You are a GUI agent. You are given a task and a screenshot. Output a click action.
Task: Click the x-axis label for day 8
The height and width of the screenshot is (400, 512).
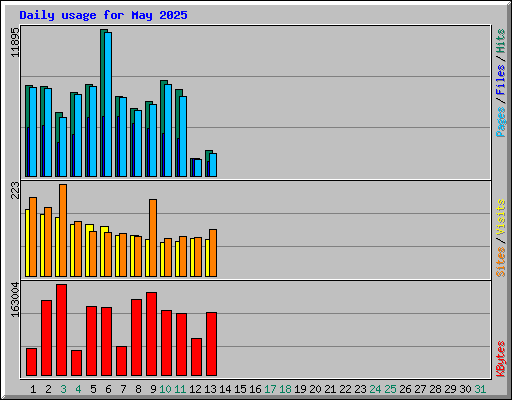pyautogui.click(x=138, y=389)
